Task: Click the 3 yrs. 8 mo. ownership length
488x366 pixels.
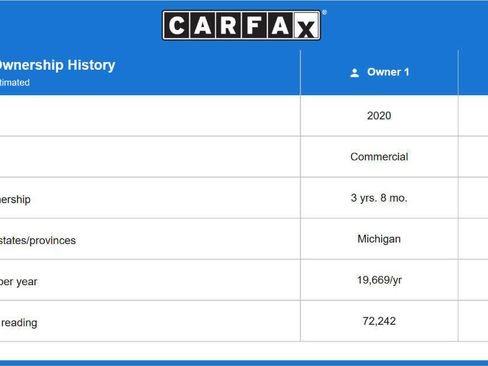Action: point(379,198)
